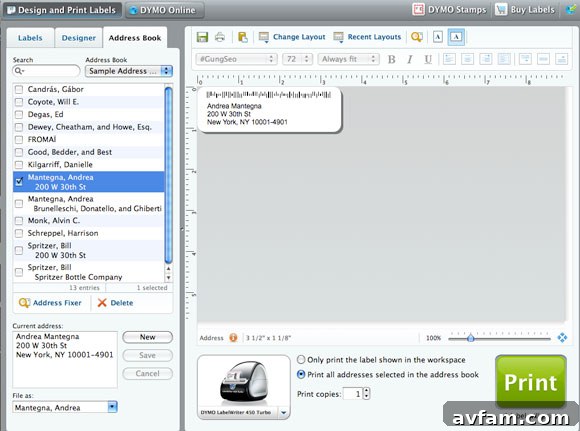580x431 pixels.
Task: Click the paste clipboard icon
Action: pyautogui.click(x=243, y=37)
